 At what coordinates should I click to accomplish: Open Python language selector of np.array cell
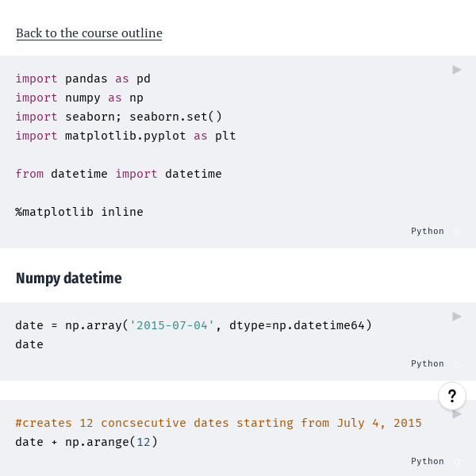point(427,363)
